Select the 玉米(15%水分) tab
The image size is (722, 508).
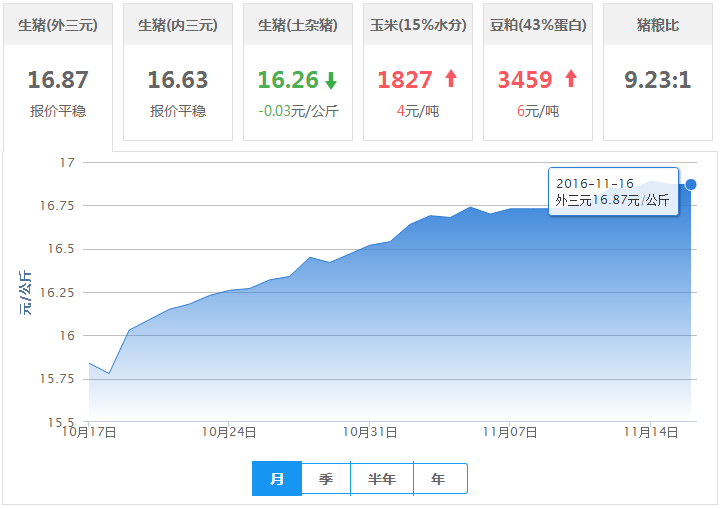coord(418,25)
